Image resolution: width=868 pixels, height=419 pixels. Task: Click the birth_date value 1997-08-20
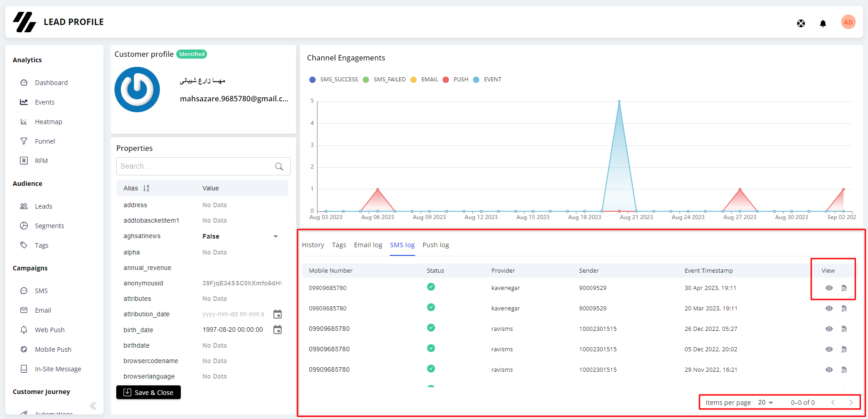click(233, 330)
